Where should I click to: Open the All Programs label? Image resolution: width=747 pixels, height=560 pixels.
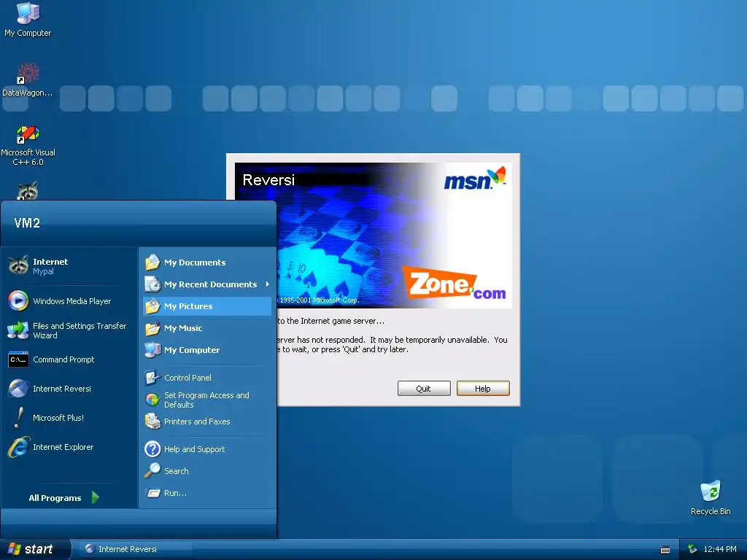coord(55,497)
